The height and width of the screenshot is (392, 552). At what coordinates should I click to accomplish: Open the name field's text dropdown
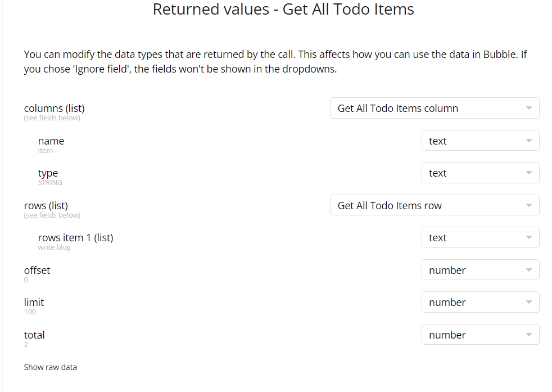[x=480, y=141]
